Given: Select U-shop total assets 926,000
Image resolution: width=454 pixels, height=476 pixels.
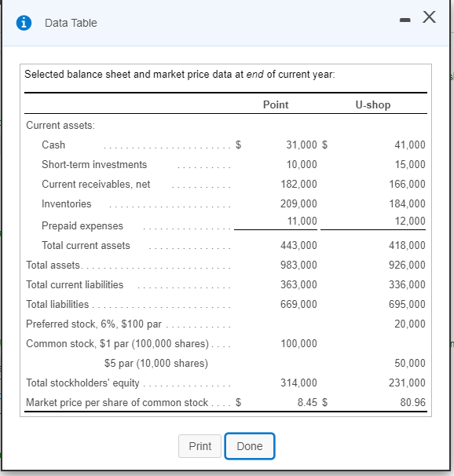Looking at the screenshot, I should pyautogui.click(x=407, y=265).
